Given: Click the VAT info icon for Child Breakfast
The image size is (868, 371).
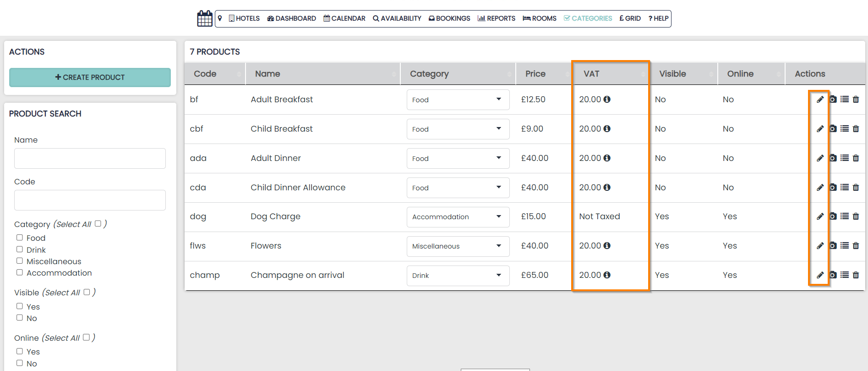Looking at the screenshot, I should (x=607, y=129).
